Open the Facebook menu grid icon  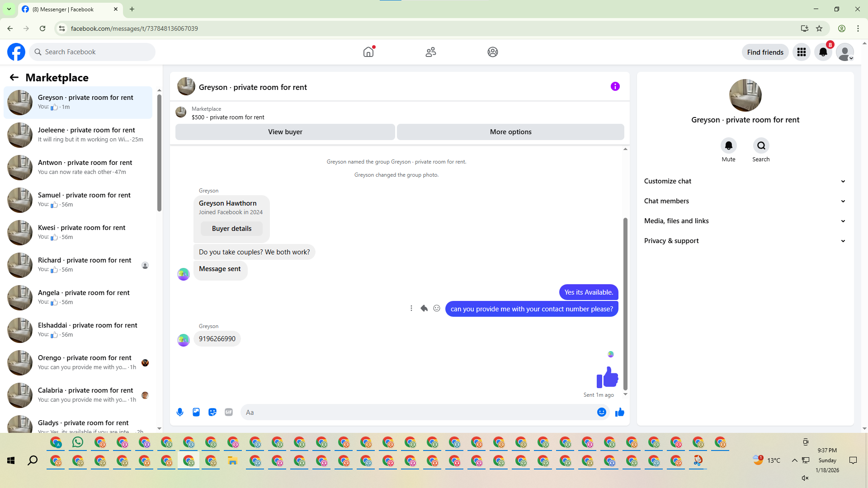click(x=802, y=52)
